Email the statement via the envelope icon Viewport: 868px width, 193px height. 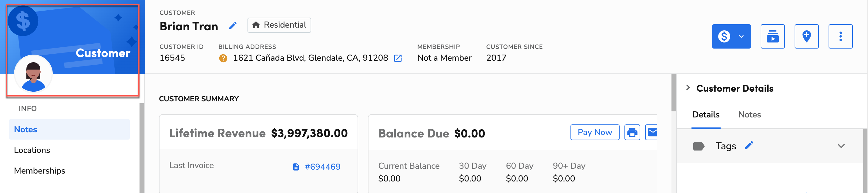tap(653, 132)
